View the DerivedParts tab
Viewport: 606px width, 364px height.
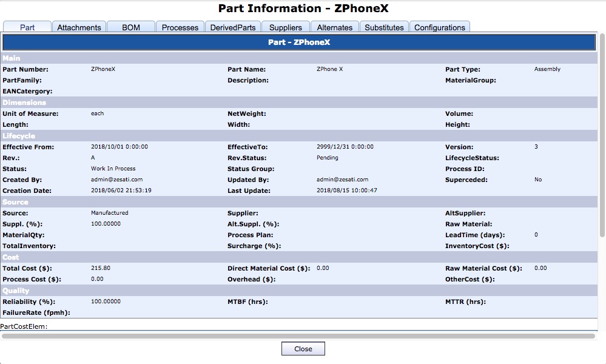point(233,27)
